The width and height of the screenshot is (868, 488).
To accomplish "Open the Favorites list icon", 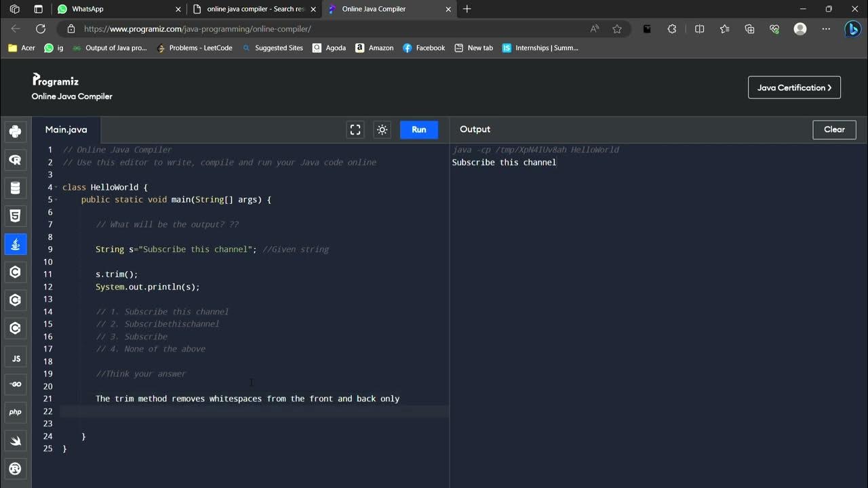I will pos(724,29).
